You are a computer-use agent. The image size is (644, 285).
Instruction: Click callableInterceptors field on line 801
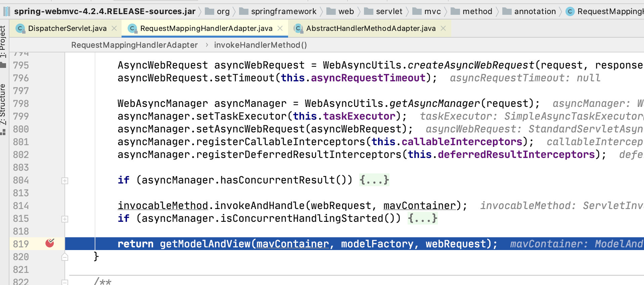point(462,142)
